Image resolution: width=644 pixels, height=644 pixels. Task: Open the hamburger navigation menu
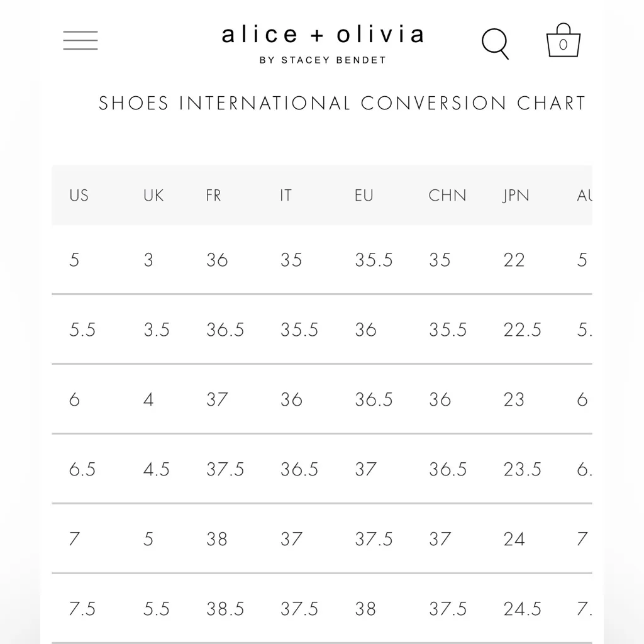pos(80,40)
